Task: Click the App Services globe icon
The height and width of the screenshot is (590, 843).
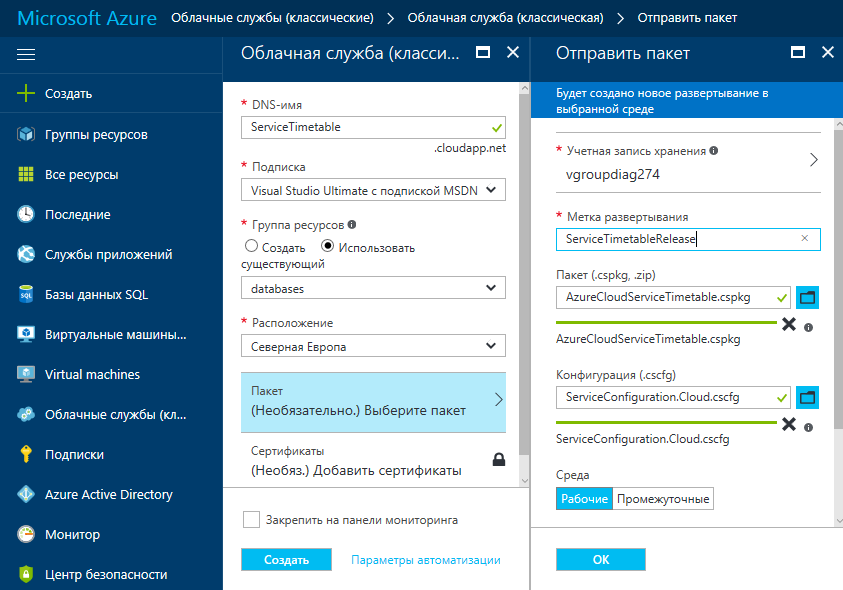Action: [x=26, y=254]
